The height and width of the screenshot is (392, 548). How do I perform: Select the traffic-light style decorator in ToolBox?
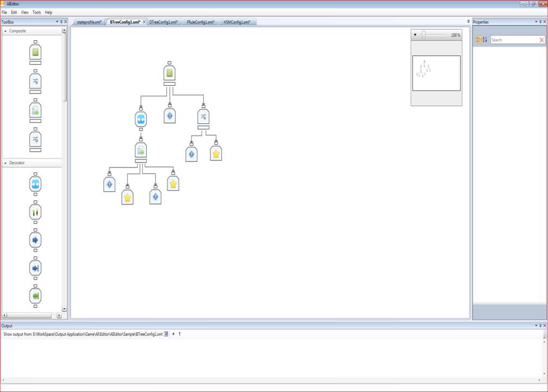coord(35,212)
